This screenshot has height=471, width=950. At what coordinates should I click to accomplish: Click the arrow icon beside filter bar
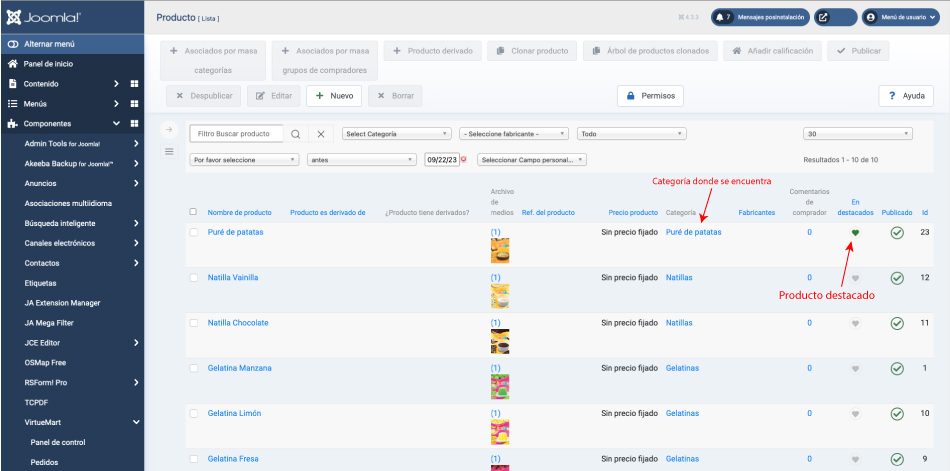(x=169, y=129)
